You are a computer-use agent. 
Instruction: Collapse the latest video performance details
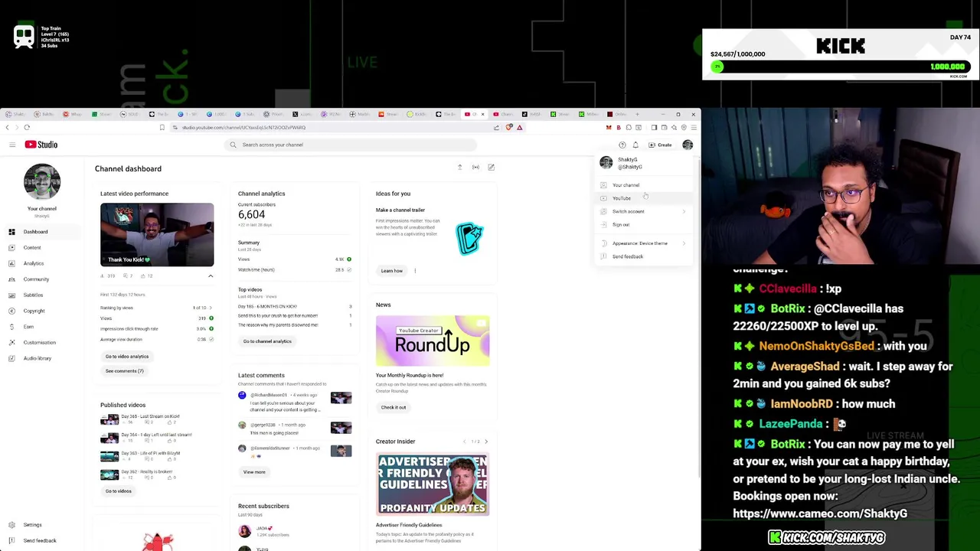(211, 275)
